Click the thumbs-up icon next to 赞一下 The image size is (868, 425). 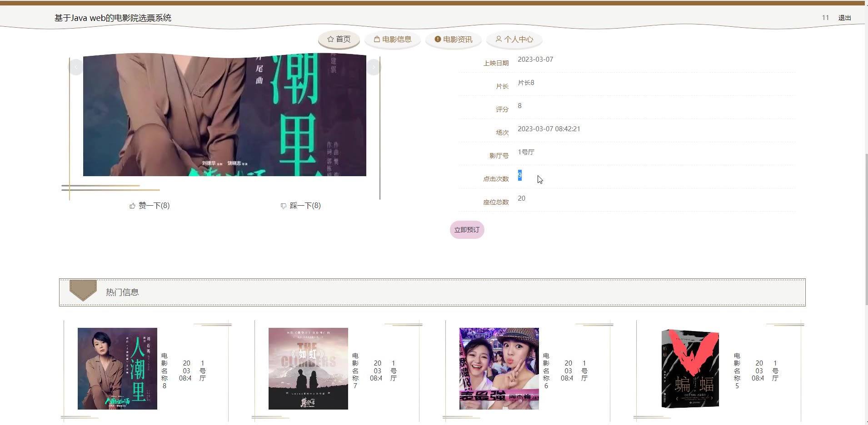tap(132, 206)
